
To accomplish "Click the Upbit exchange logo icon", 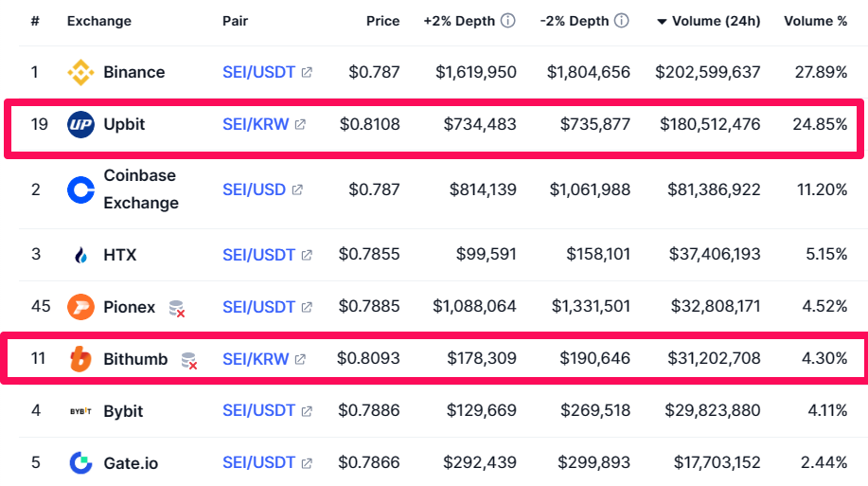I will [81, 124].
